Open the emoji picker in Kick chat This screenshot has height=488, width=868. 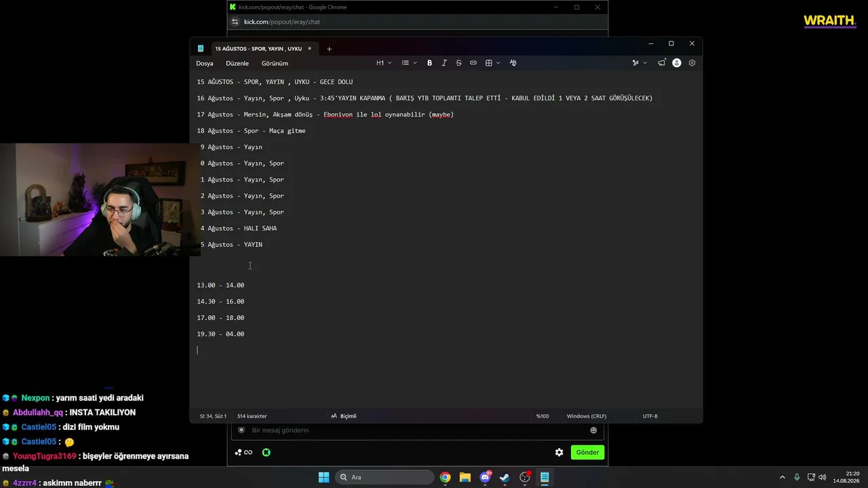pos(593,430)
